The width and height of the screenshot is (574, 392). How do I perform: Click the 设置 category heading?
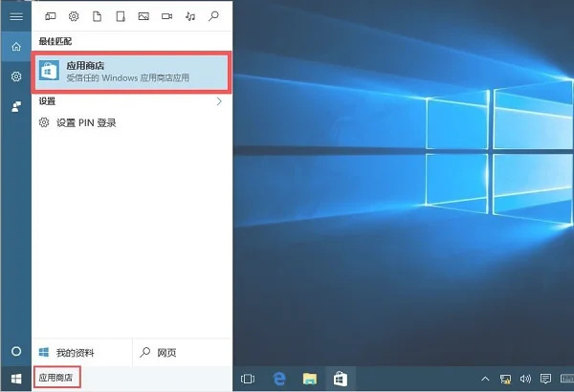point(47,101)
